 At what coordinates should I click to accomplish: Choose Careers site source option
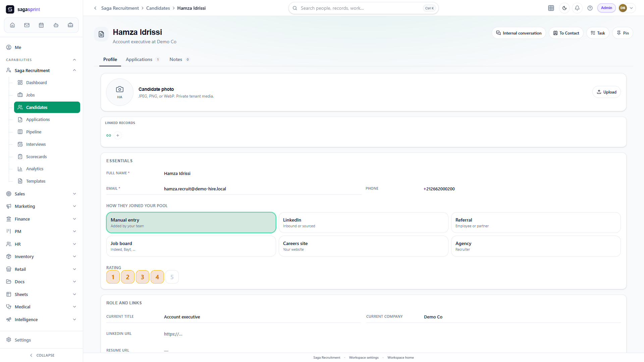click(x=363, y=246)
